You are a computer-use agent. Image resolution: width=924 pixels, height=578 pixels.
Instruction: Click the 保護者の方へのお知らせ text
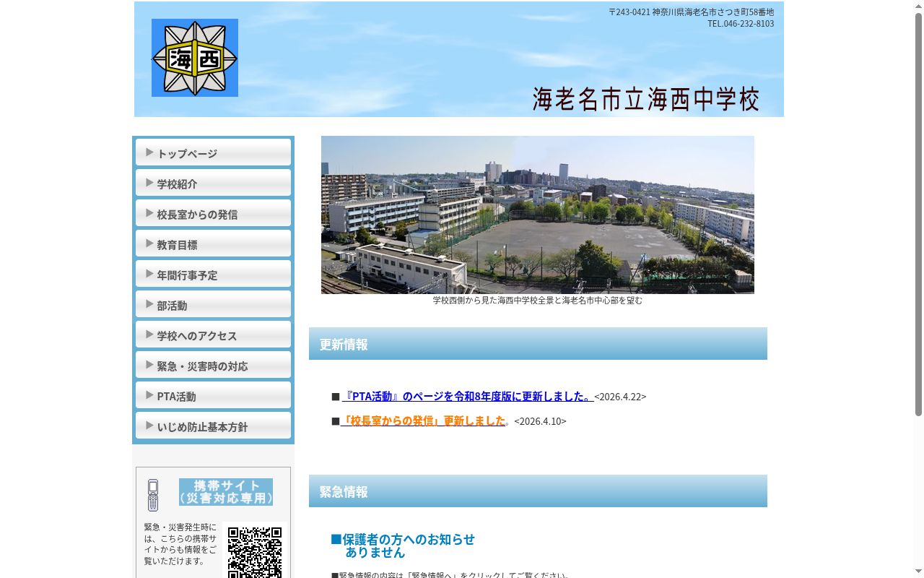pyautogui.click(x=409, y=539)
